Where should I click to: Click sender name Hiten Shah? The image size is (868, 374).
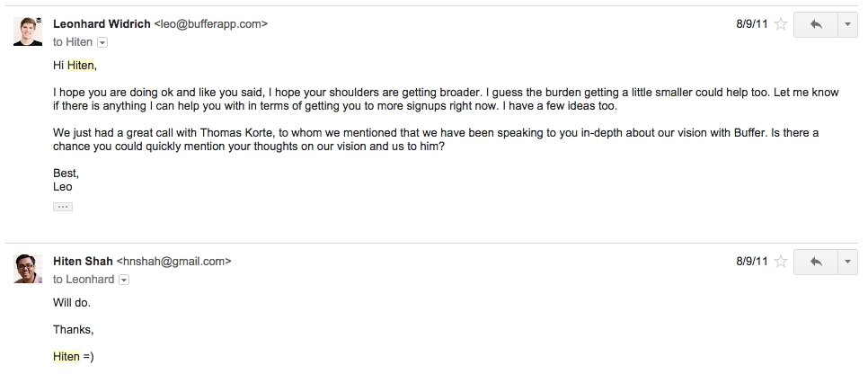click(x=83, y=261)
